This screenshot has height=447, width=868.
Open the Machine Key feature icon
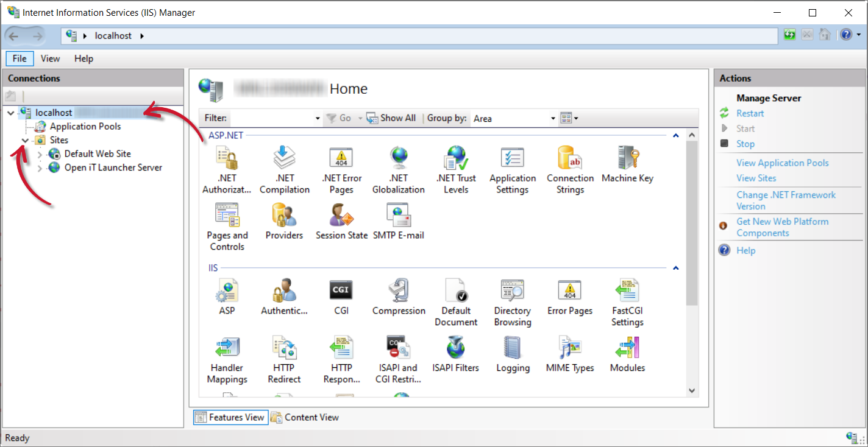[627, 158]
